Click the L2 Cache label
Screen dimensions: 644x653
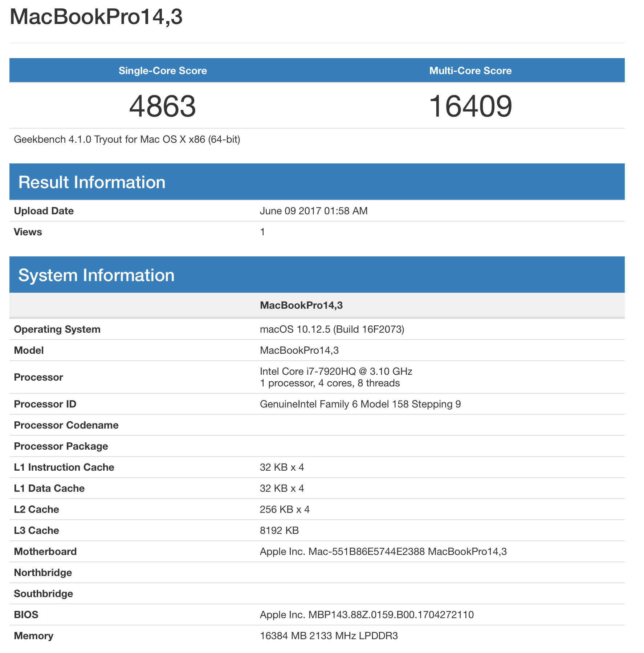point(36,510)
